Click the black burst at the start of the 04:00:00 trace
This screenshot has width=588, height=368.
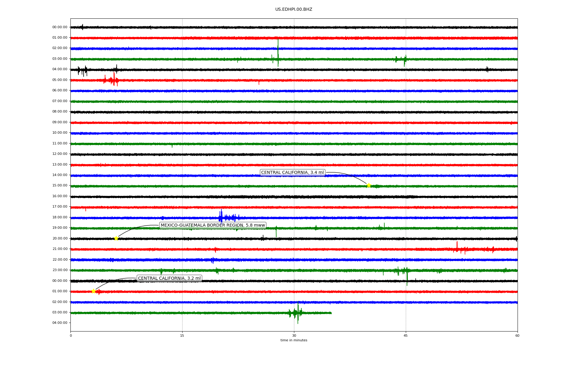click(82, 71)
